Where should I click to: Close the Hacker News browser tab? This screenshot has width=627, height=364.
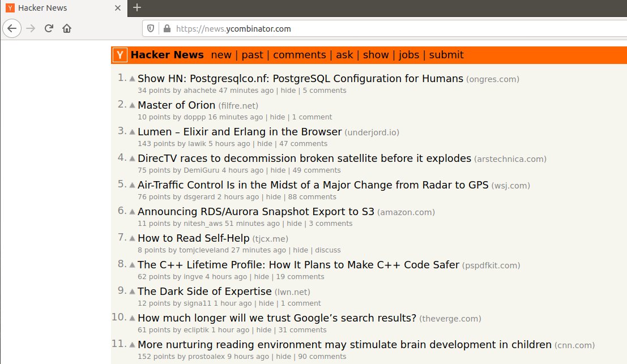point(118,8)
